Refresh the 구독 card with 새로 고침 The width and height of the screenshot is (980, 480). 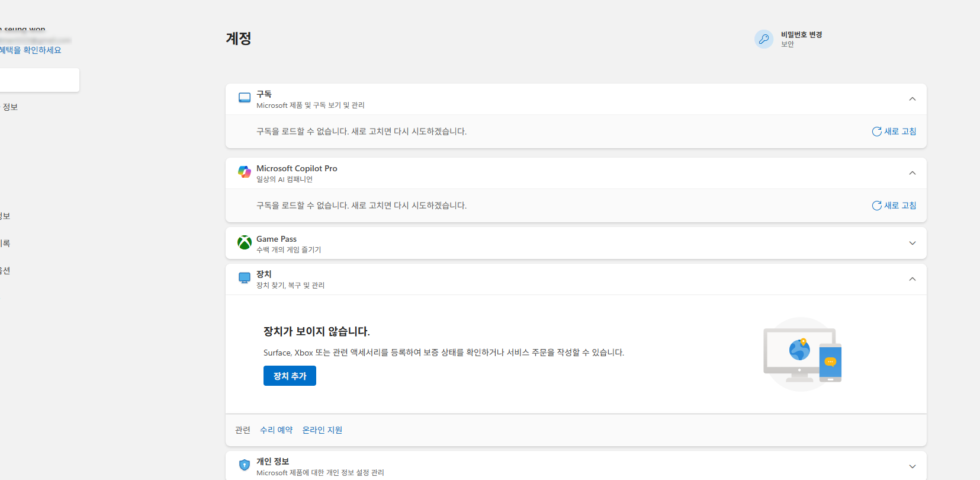[894, 132]
